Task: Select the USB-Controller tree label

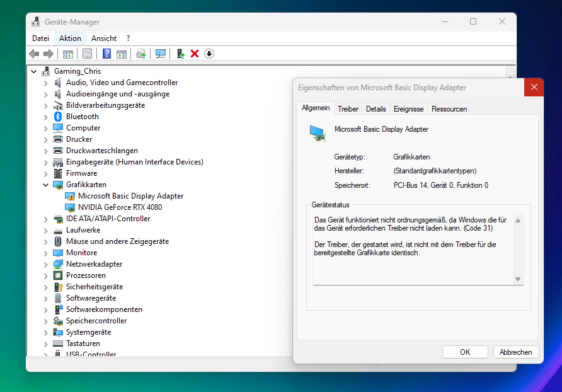Action: (x=91, y=354)
